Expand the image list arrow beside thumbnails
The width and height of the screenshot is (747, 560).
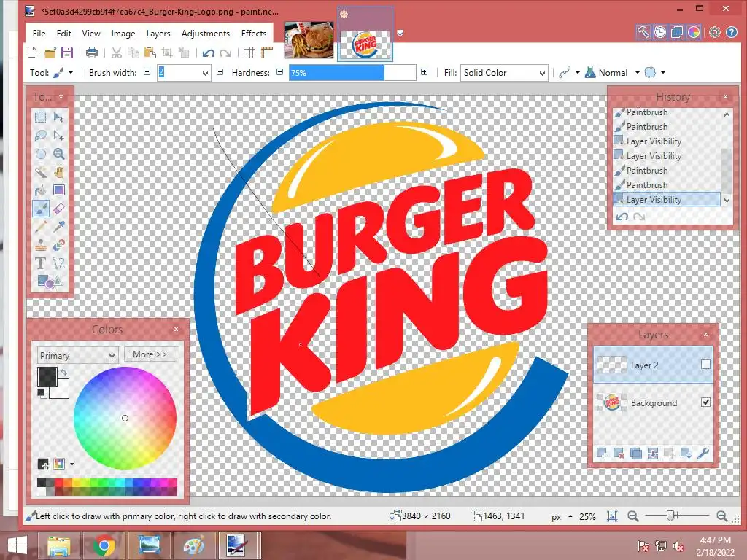[x=400, y=33]
